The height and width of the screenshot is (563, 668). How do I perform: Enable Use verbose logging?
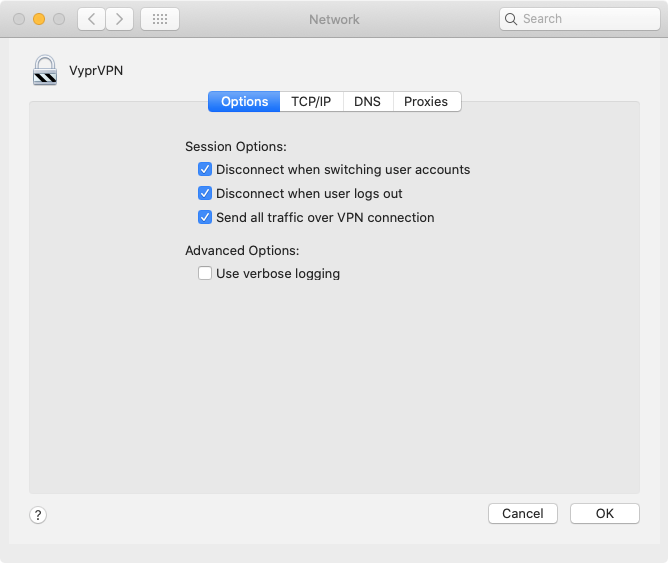click(205, 274)
